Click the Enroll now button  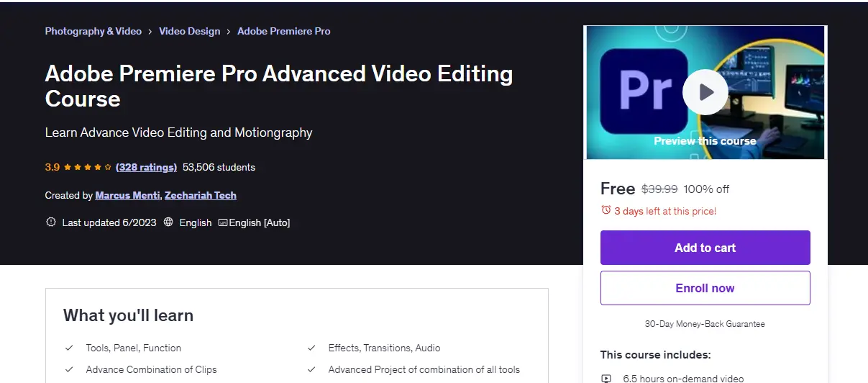click(705, 288)
